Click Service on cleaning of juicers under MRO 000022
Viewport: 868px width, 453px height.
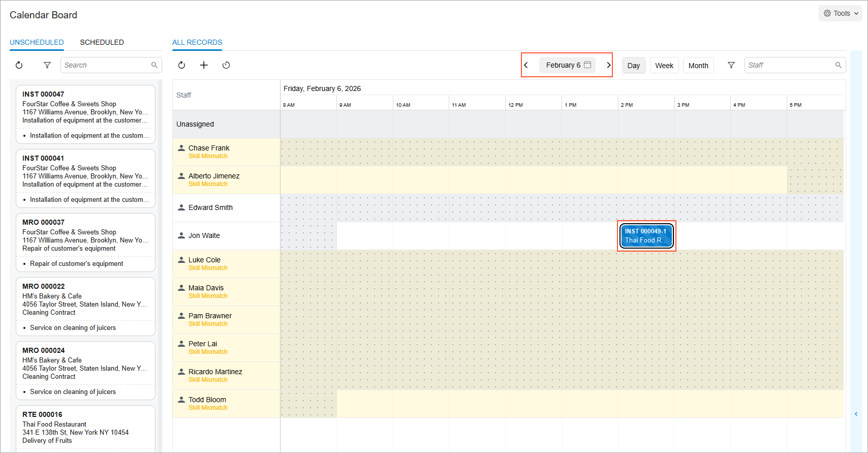click(73, 327)
